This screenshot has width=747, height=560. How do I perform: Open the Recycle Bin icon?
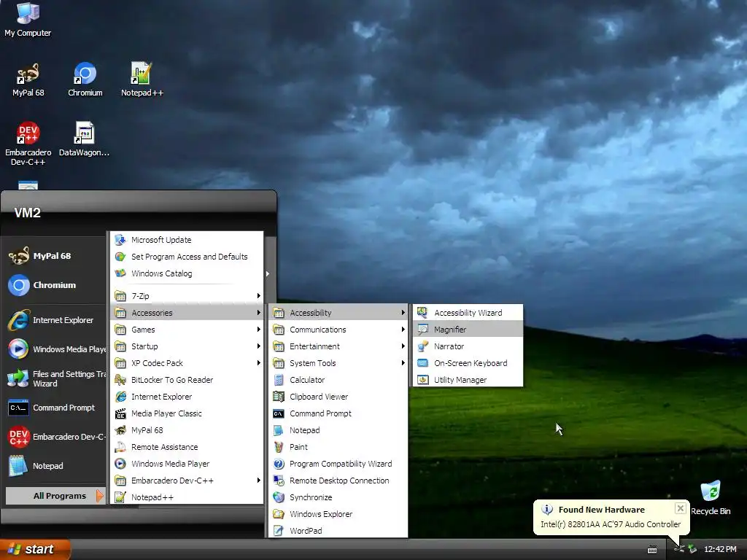click(710, 498)
